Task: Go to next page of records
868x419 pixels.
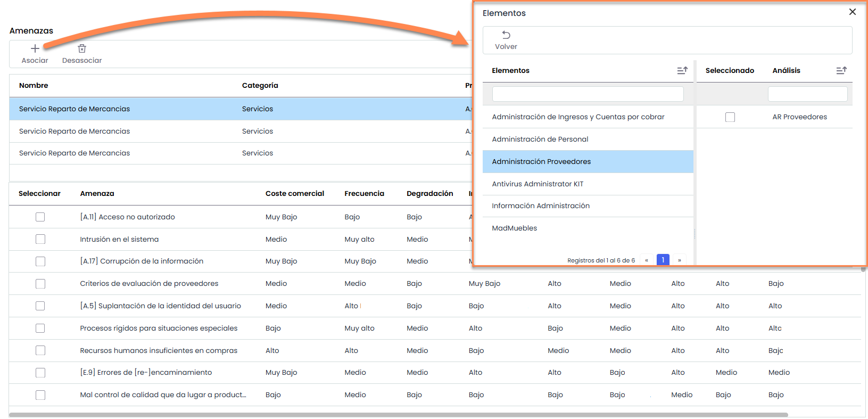Action: [x=680, y=260]
